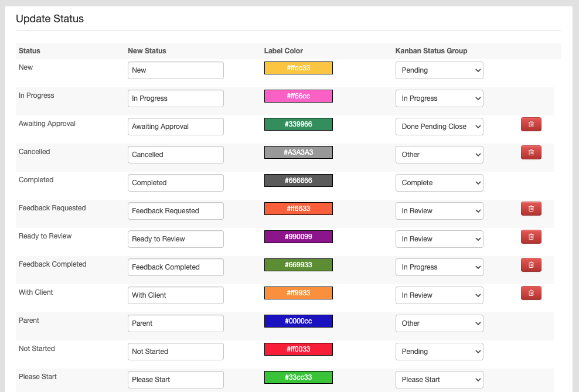Click the red #ff0033 label color
This screenshot has height=392, width=579.
[298, 349]
